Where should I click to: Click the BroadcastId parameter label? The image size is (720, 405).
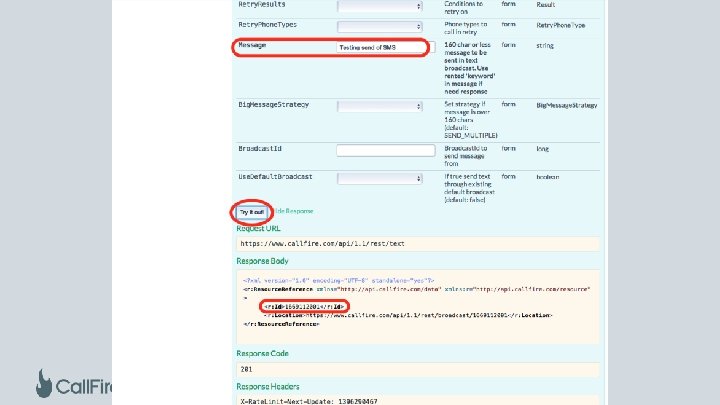260,149
